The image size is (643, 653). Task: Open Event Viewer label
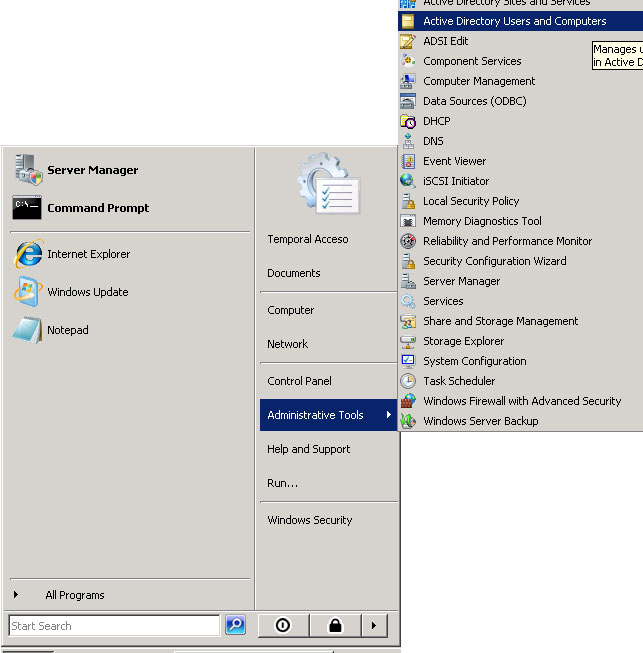coord(454,161)
